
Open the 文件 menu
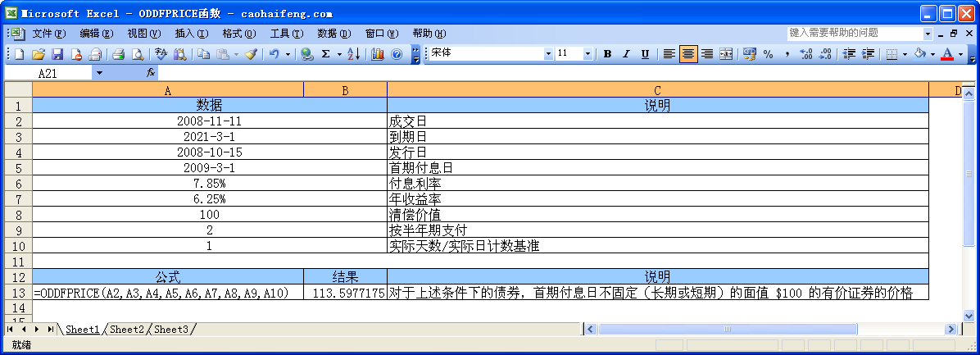click(48, 33)
